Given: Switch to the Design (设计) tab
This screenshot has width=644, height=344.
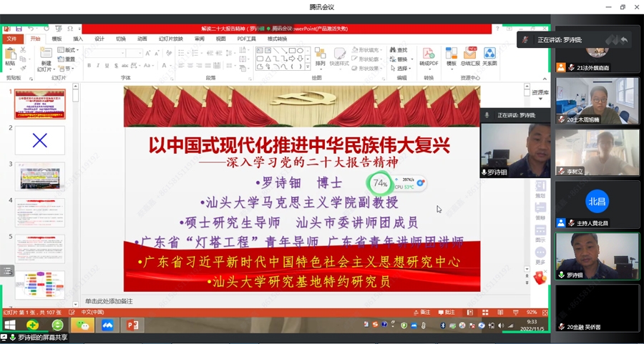Looking at the screenshot, I should (x=99, y=39).
